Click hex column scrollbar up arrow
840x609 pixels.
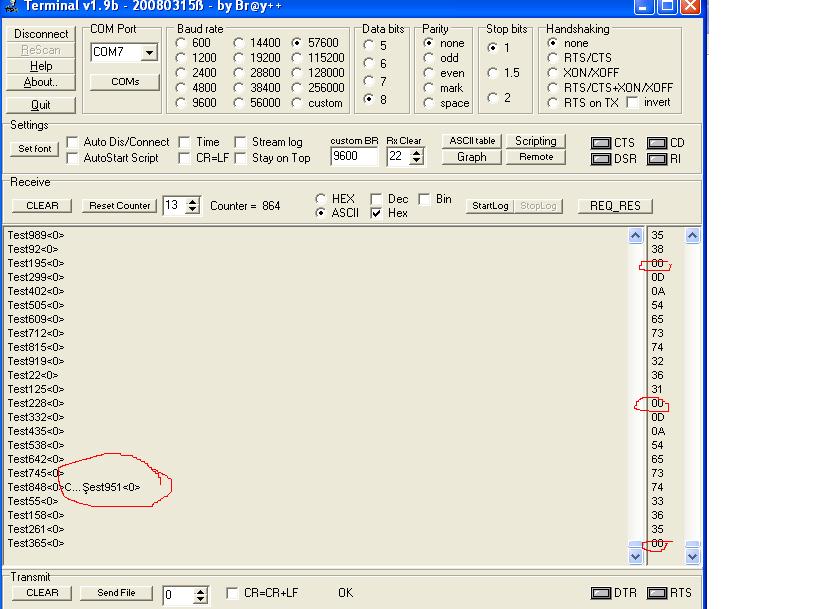pos(692,236)
